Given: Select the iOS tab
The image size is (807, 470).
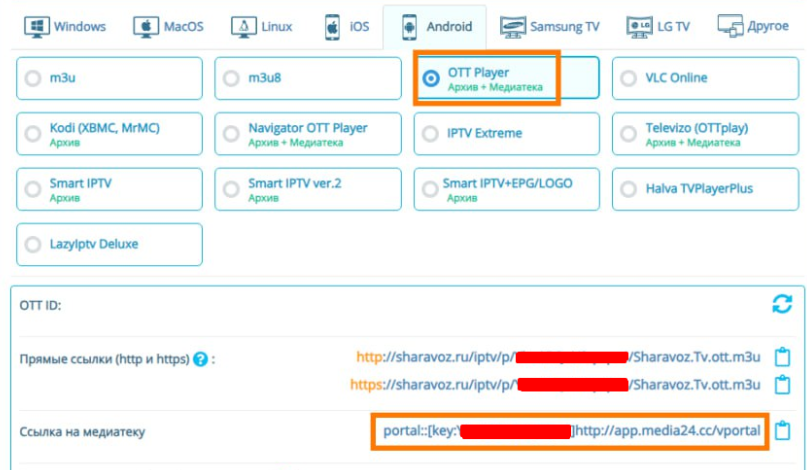Looking at the screenshot, I should (347, 26).
